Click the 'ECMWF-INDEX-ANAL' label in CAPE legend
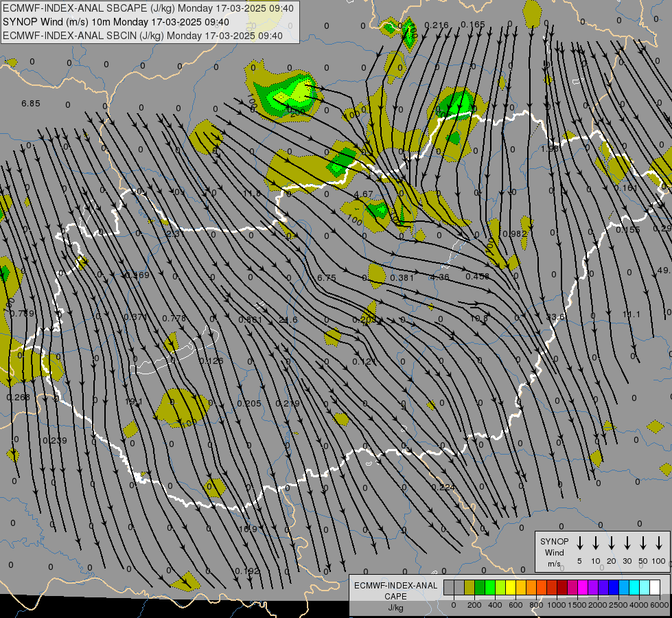Screen dimensions: 672x618 pos(395,586)
